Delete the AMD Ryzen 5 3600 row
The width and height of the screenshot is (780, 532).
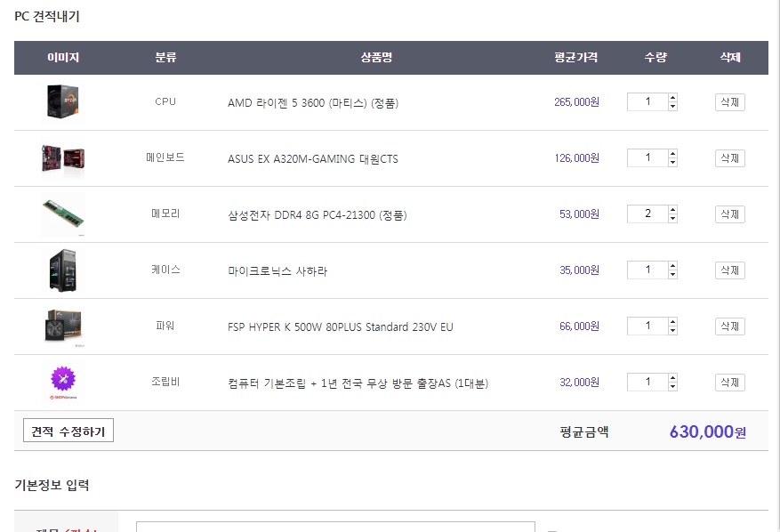coord(729,102)
